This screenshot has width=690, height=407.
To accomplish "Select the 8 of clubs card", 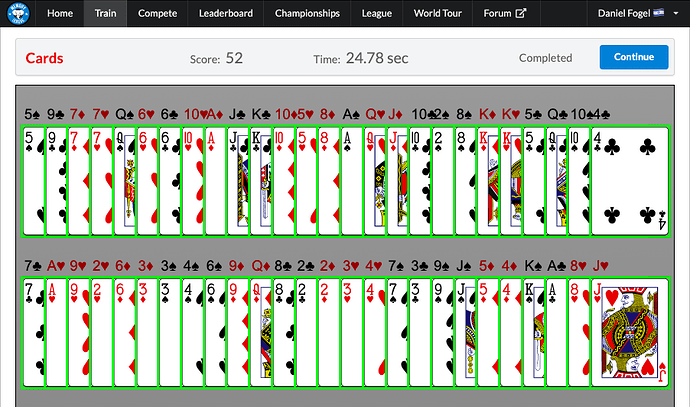I will click(284, 332).
